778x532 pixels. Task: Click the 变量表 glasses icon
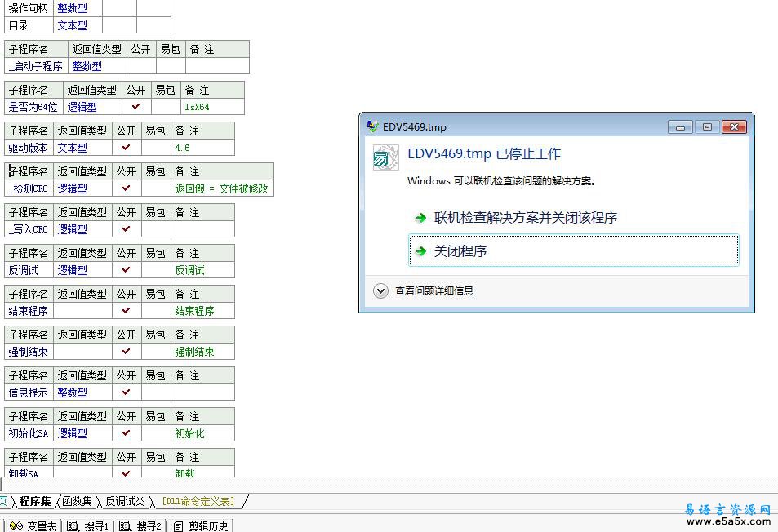point(16,526)
